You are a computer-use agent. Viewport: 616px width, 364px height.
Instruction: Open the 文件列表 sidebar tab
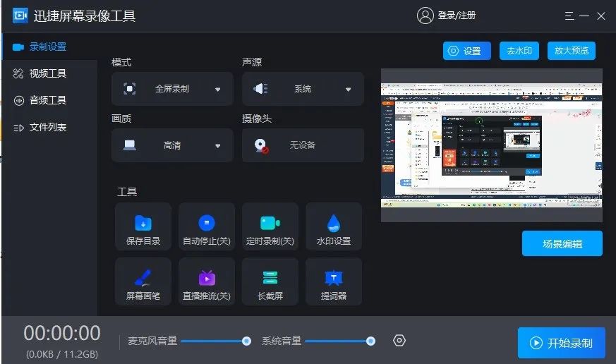(x=49, y=127)
